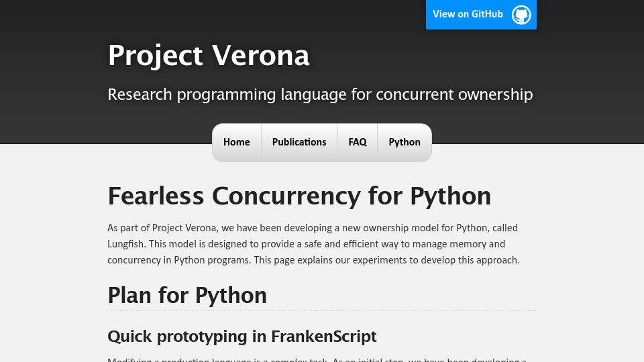The width and height of the screenshot is (644, 362).
Task: Open the Publications nav item
Action: click(299, 142)
